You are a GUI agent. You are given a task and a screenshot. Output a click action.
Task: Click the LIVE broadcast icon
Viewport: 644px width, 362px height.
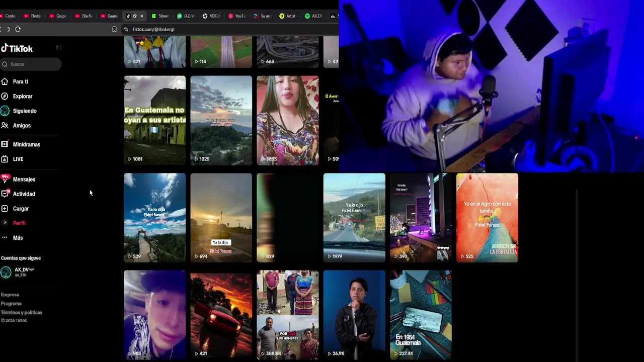(x=5, y=159)
